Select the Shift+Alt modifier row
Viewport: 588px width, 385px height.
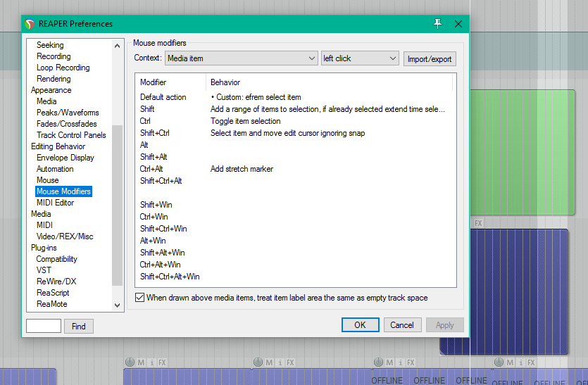(296, 157)
